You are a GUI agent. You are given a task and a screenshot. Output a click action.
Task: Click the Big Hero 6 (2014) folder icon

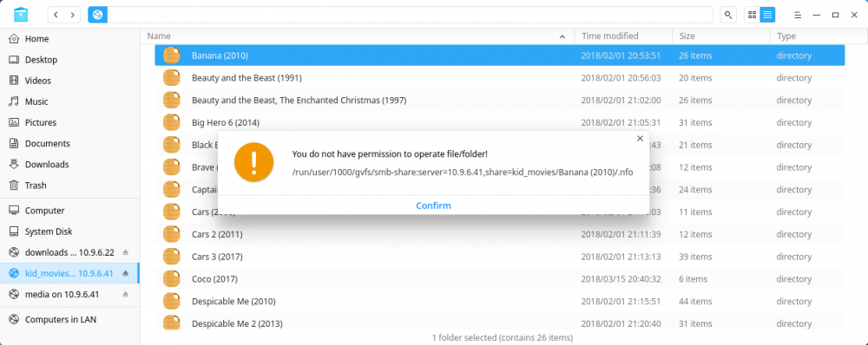pos(172,123)
